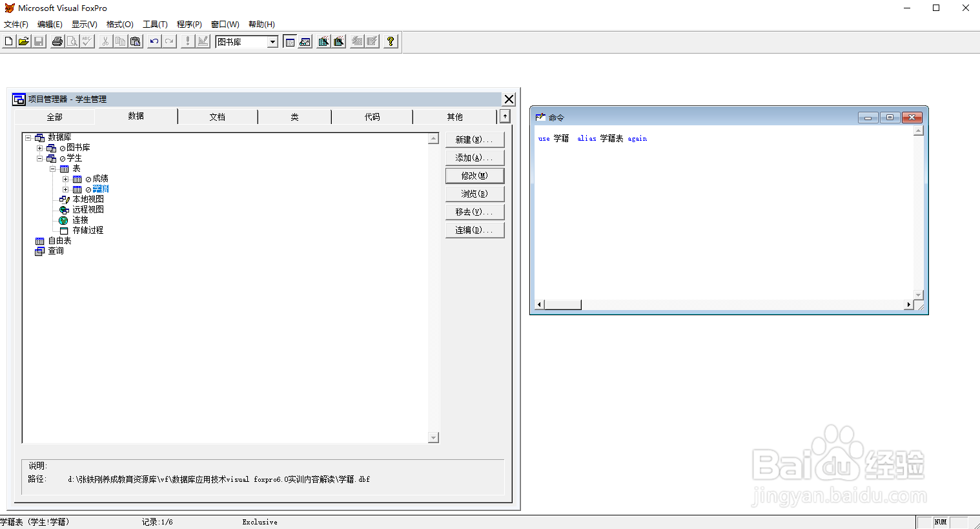The image size is (980, 529).
Task: Click the yellow Help question mark icon
Action: [391, 41]
